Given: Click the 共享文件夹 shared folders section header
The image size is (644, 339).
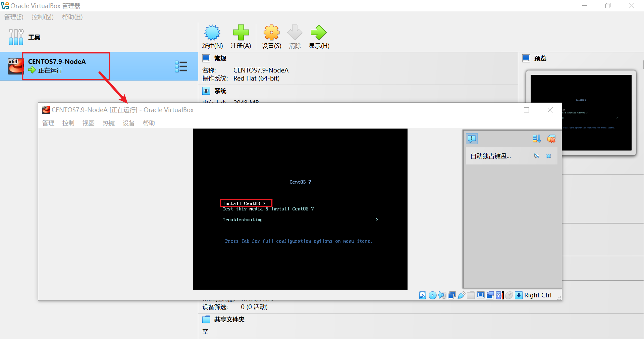Looking at the screenshot, I should (x=229, y=320).
